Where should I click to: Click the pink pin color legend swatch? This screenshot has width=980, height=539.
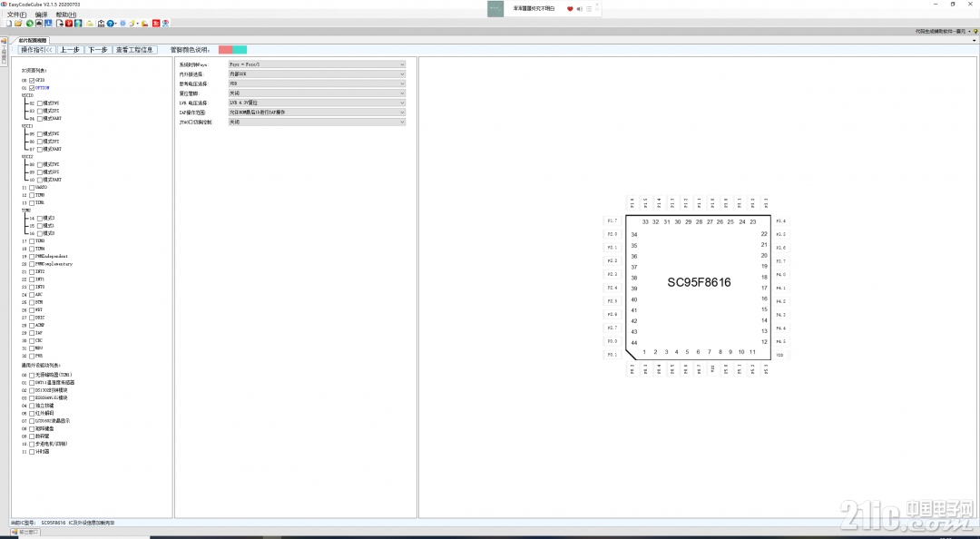(226, 50)
